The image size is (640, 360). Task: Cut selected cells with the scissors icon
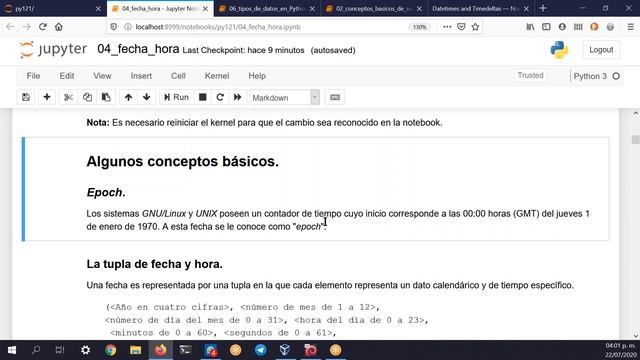coord(68,97)
